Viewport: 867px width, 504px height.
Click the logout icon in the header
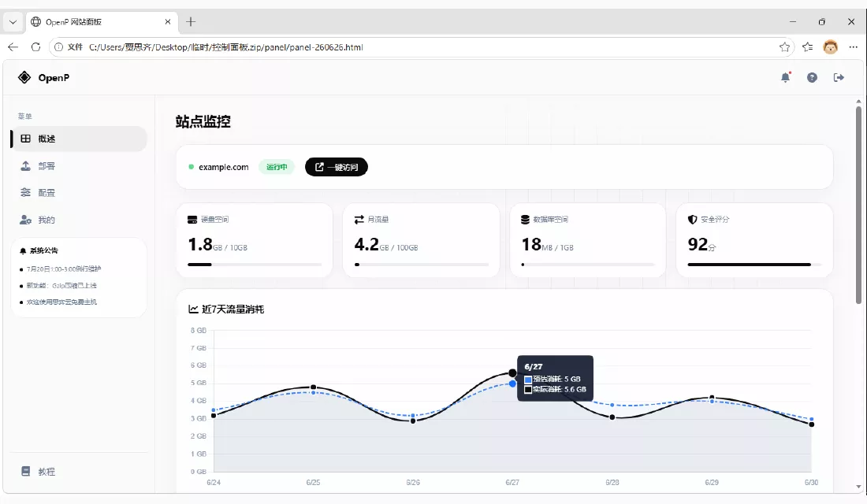(839, 77)
